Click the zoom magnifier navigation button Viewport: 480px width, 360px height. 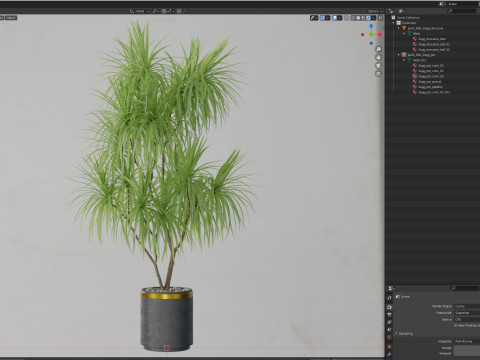click(x=378, y=49)
